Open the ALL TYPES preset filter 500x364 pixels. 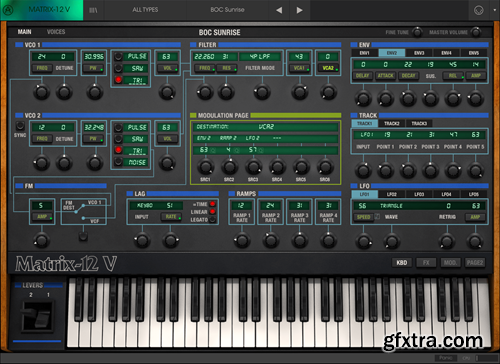(145, 10)
